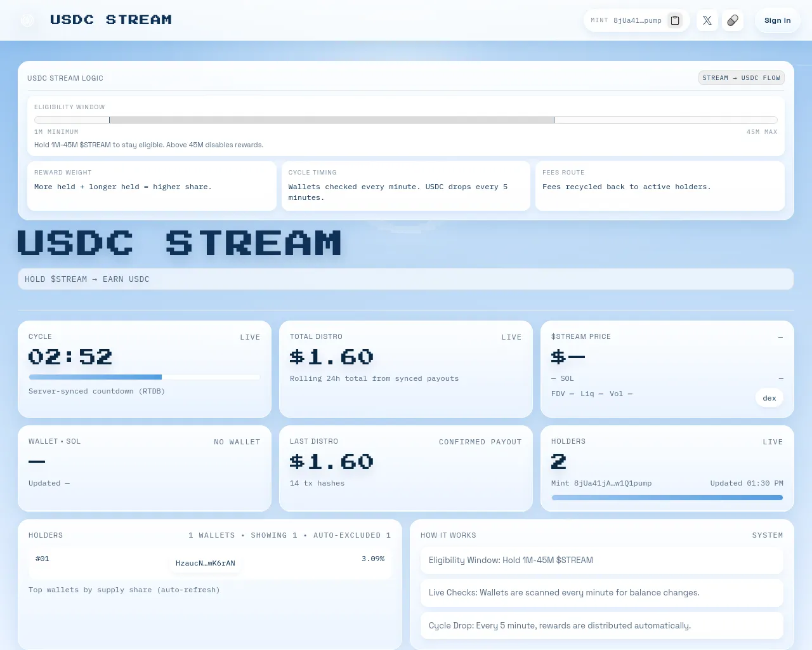Click the "FDV — Liq — Vol —" stats line
This screenshot has height=650, width=812.
click(x=592, y=394)
